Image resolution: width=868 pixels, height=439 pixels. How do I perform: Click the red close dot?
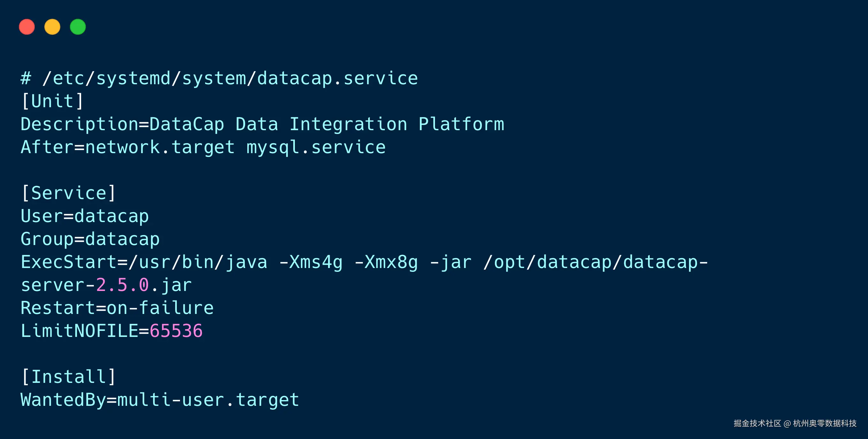[x=27, y=27]
